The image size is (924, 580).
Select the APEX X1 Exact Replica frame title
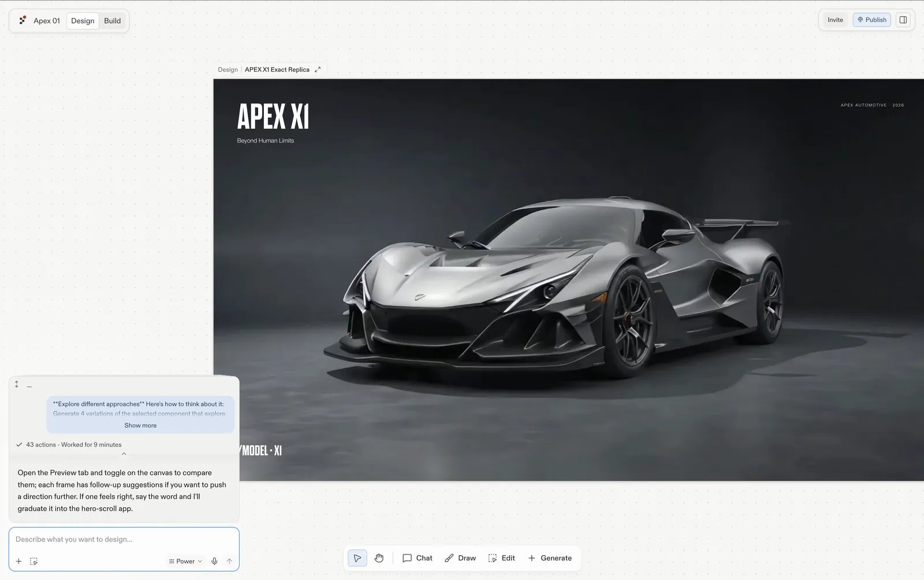click(277, 69)
